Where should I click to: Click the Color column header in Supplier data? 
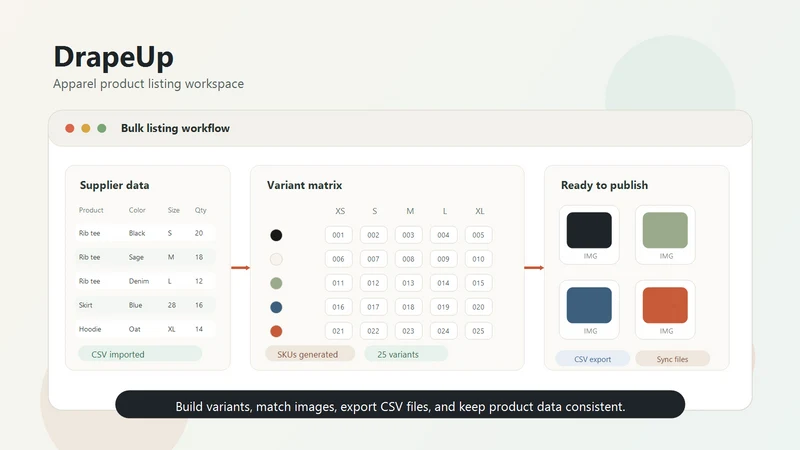pyautogui.click(x=137, y=210)
